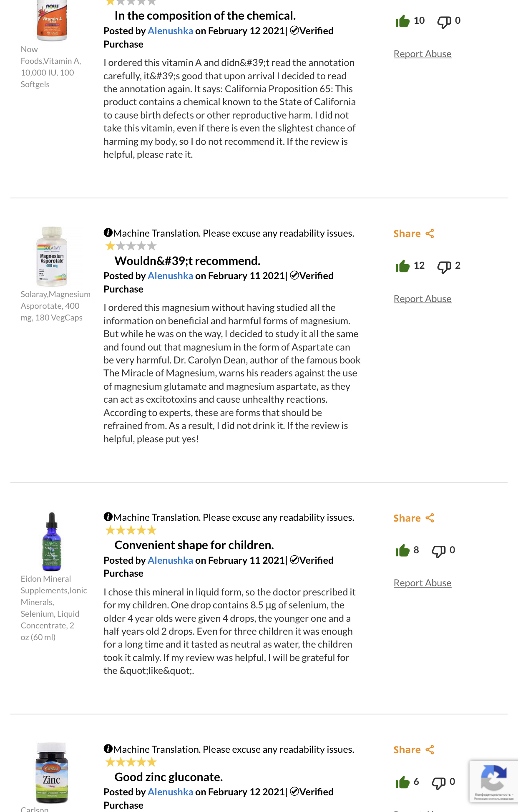Open the Carlson Zinc bottle thumbnail
This screenshot has width=518, height=812.
coord(52,773)
